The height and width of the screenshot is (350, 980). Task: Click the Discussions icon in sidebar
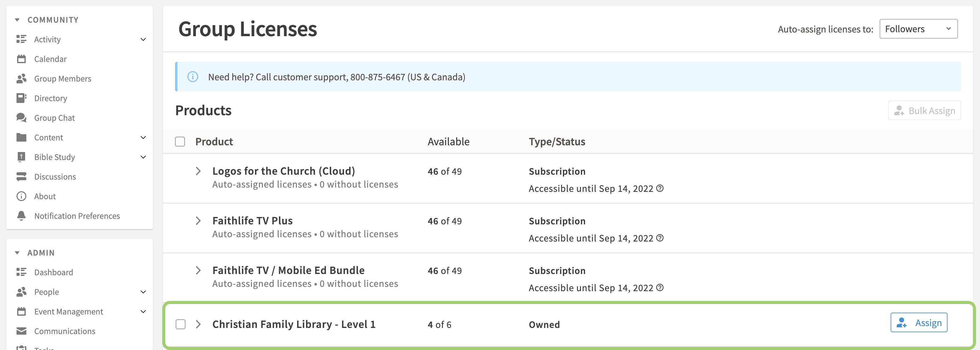click(21, 177)
